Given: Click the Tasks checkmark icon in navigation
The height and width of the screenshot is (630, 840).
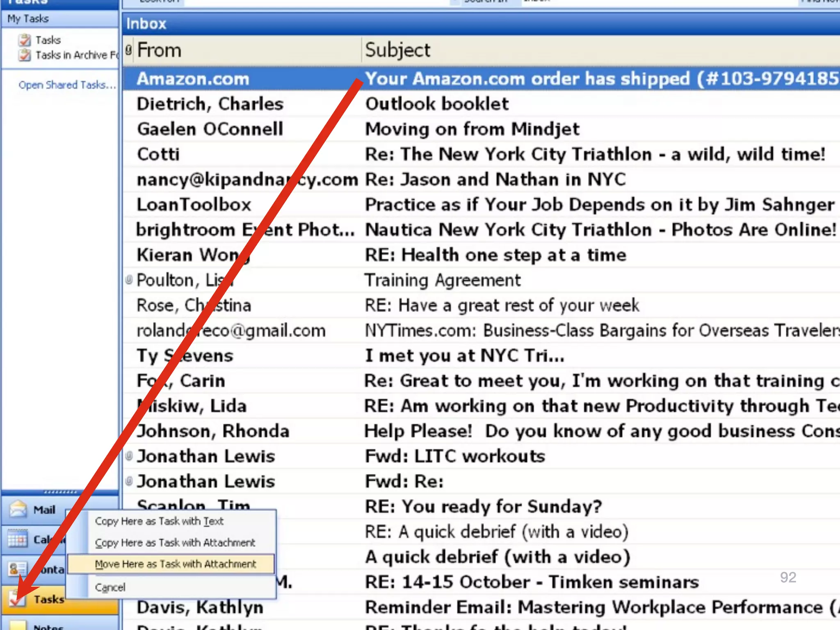Looking at the screenshot, I should tap(16, 599).
